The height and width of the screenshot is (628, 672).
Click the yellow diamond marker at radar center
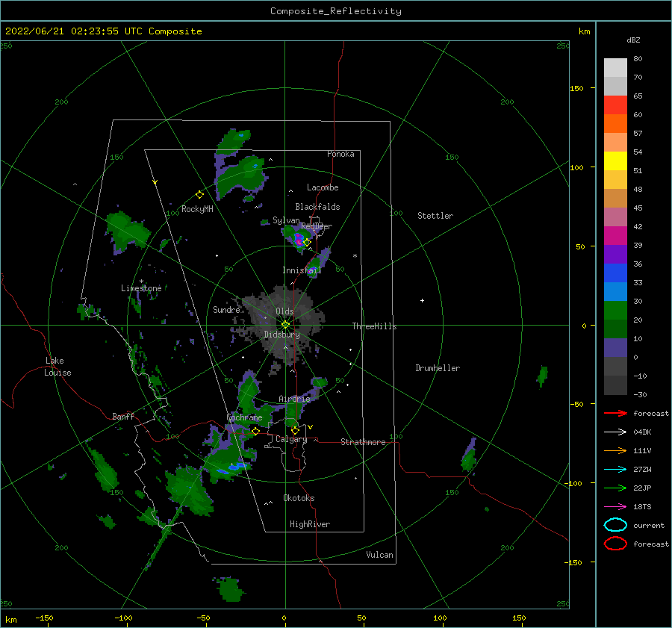(285, 325)
